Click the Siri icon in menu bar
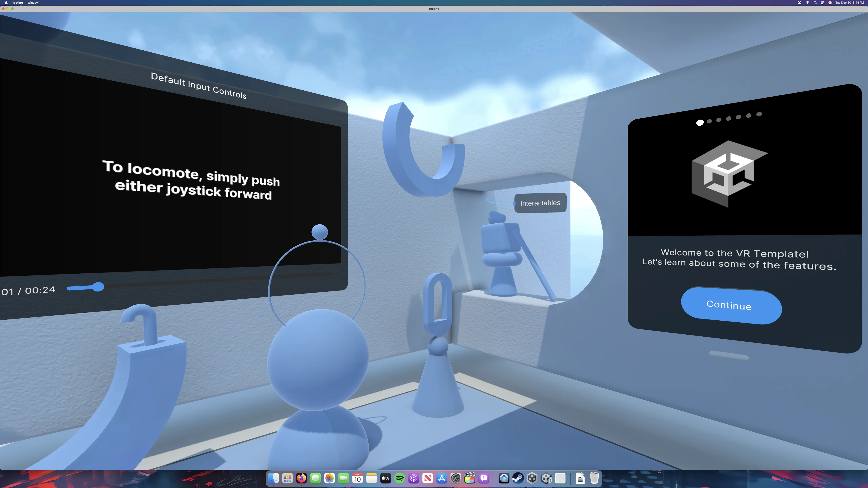Screen dimensions: 868x488 click(830, 3)
